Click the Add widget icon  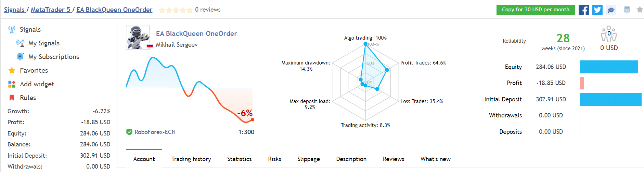pos(12,84)
